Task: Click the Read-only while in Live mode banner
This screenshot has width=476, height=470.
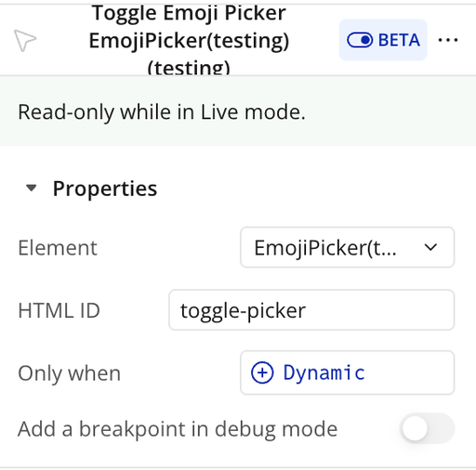Action: pos(238,111)
